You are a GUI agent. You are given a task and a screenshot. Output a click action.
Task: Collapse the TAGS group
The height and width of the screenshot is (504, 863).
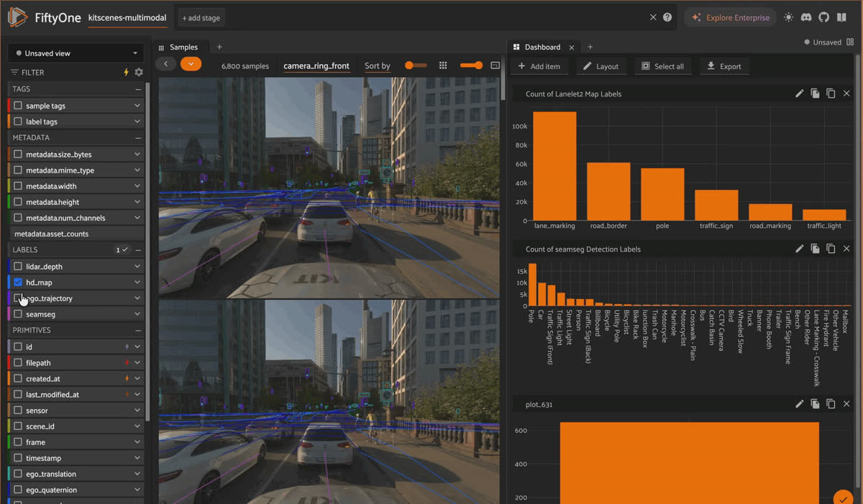point(138,89)
